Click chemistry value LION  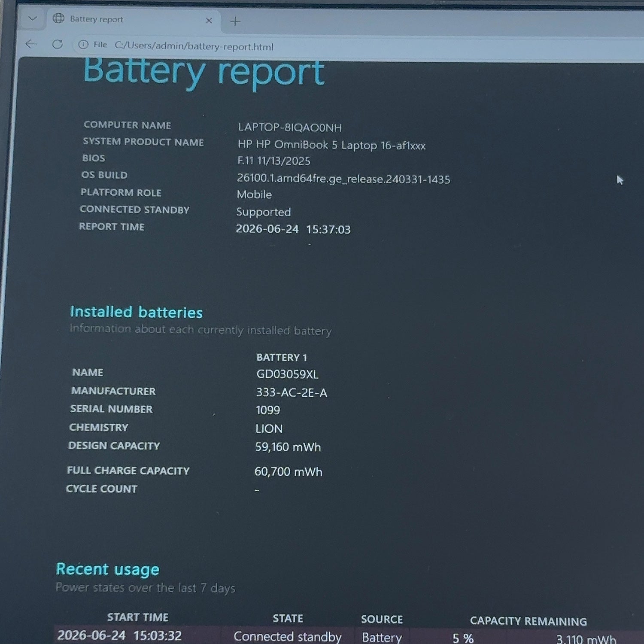pos(269,428)
